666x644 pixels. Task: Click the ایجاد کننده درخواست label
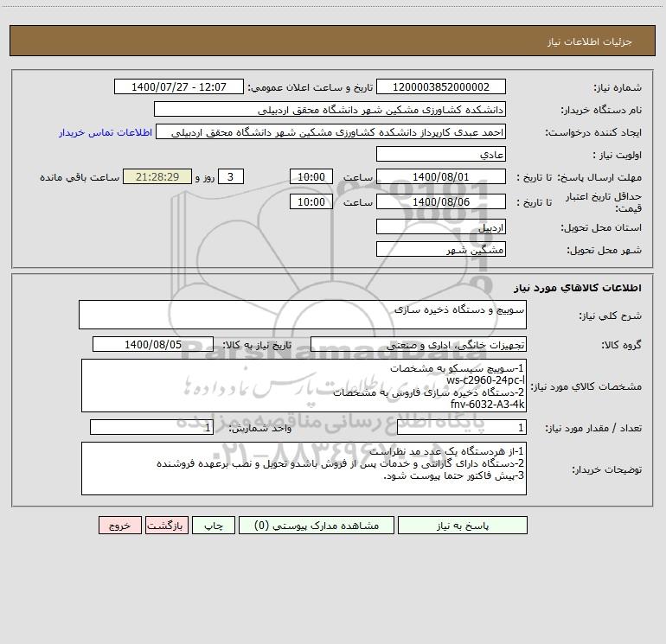tap(593, 133)
